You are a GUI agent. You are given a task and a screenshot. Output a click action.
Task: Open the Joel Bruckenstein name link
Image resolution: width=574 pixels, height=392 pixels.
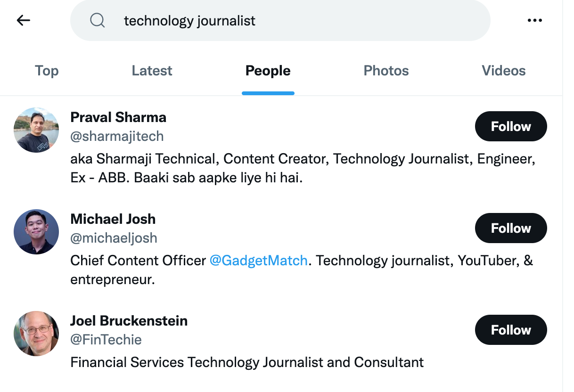click(x=129, y=320)
